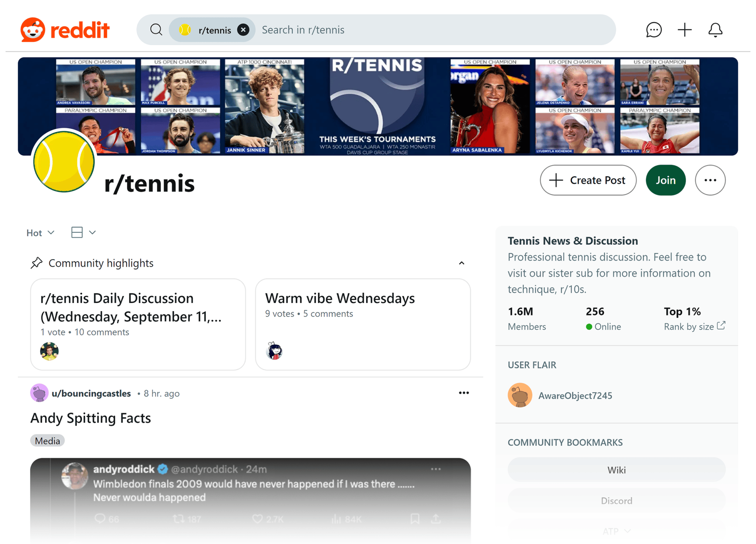
Task: Click the Create Post button
Action: [x=588, y=180]
